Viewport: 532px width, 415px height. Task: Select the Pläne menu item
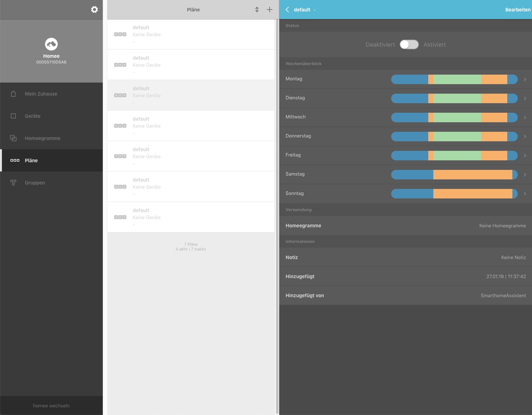coord(31,160)
